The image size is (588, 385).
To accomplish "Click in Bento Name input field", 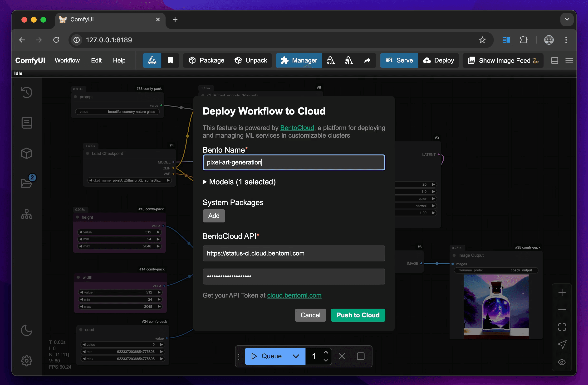I will pos(294,162).
